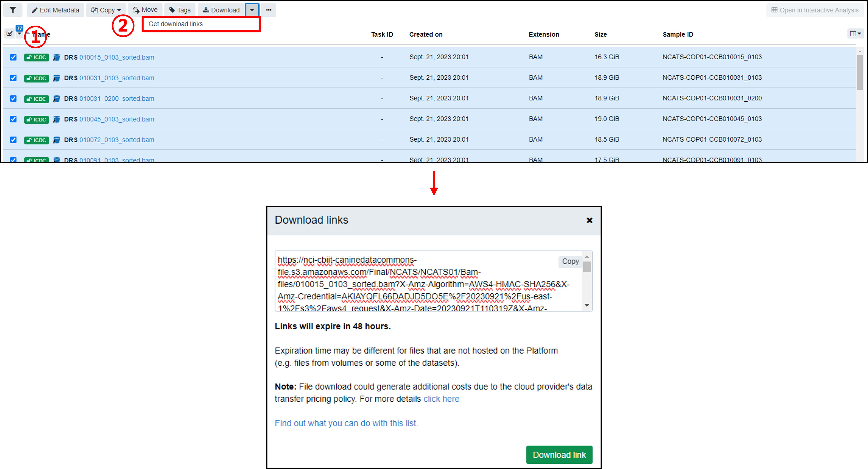
Task: Click ICDC badge on 010015_0103_sorted.bam row
Action: 36,57
